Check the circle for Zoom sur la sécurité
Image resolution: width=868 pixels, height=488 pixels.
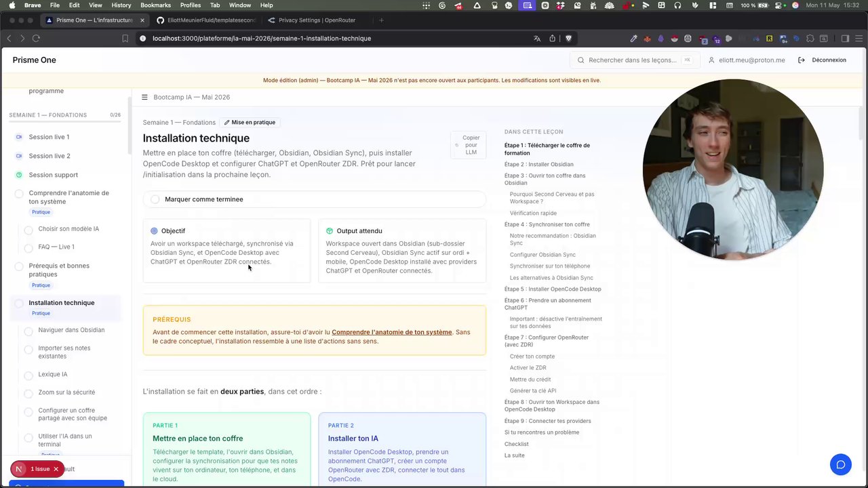(28, 394)
